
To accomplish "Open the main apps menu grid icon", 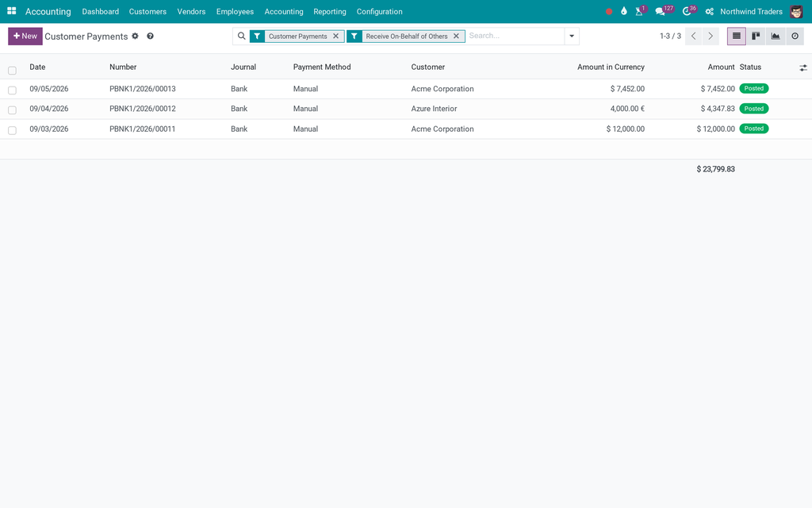I will point(11,11).
